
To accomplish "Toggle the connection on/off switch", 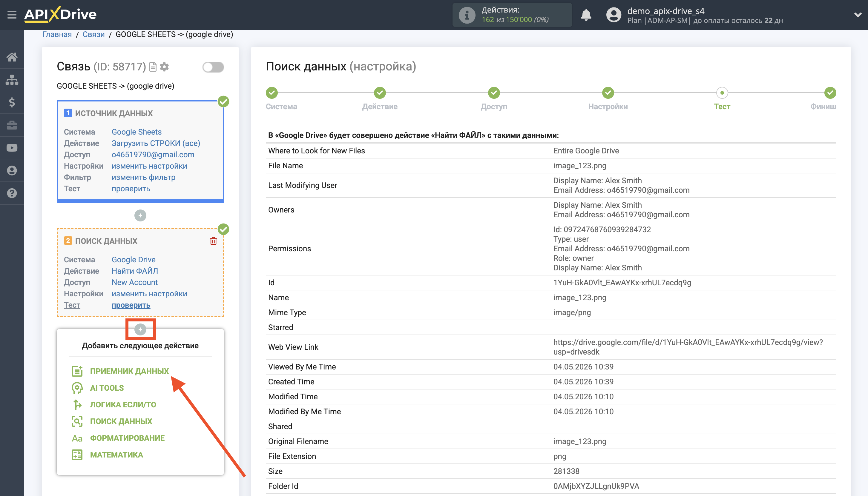I will pos(213,67).
